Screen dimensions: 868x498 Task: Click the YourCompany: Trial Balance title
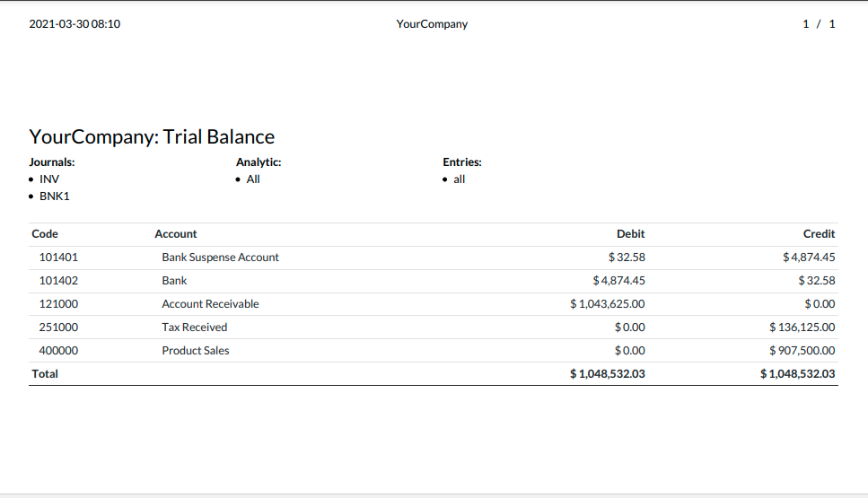(x=152, y=136)
